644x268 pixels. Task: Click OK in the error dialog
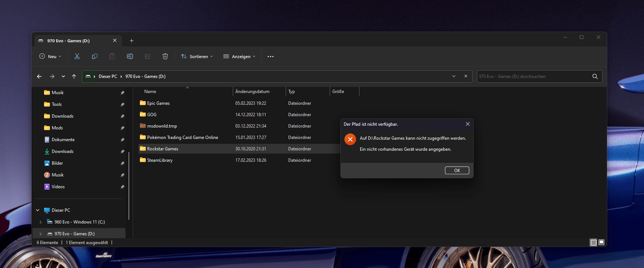pos(457,170)
